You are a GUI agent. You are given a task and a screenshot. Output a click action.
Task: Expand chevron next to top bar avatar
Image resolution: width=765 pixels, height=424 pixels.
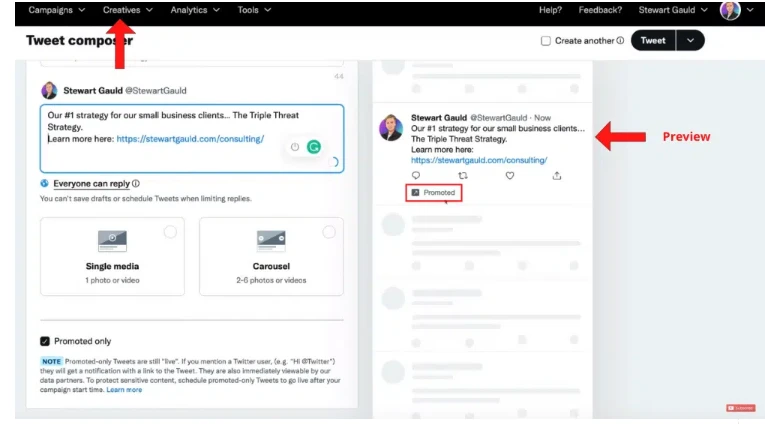[750, 10]
